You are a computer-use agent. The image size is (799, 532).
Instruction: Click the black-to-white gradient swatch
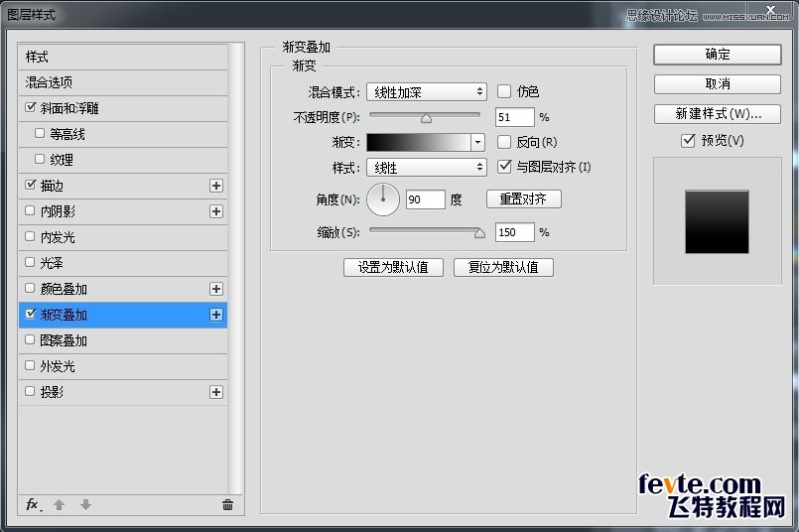coord(418,142)
